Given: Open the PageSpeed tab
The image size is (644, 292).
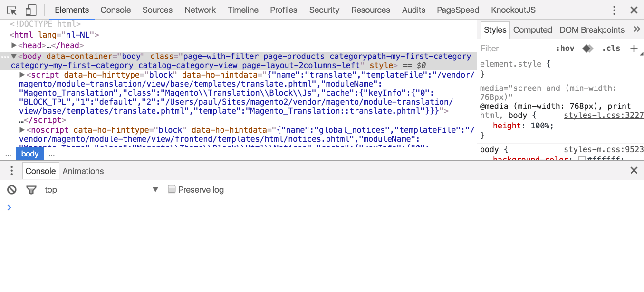Looking at the screenshot, I should 458,10.
